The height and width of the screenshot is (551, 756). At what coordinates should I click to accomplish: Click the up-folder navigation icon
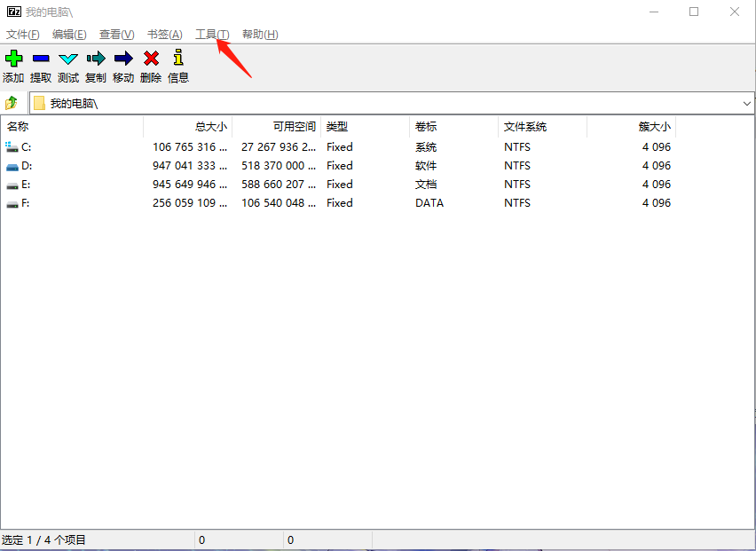pyautogui.click(x=12, y=103)
